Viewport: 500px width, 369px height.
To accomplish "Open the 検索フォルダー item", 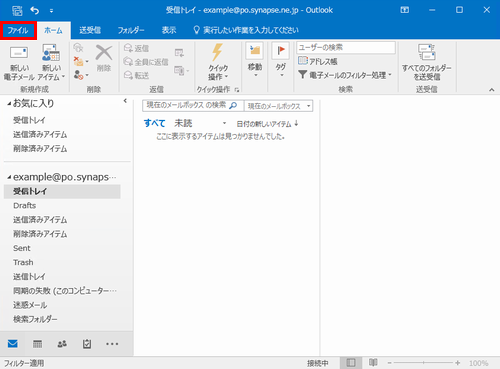I will point(35,319).
